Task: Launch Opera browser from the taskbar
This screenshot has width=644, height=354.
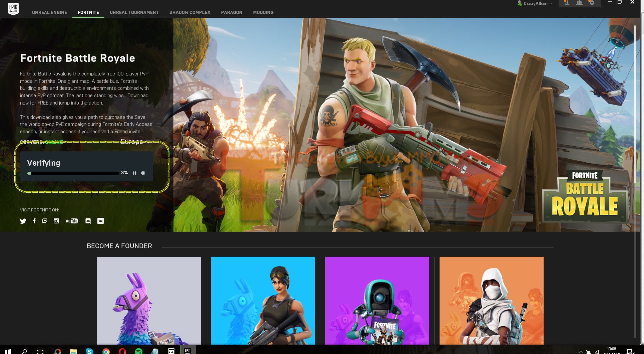Action: tap(122, 351)
